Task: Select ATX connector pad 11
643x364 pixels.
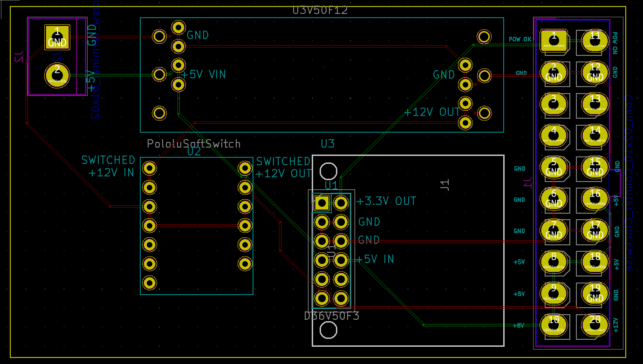Action: click(x=595, y=40)
